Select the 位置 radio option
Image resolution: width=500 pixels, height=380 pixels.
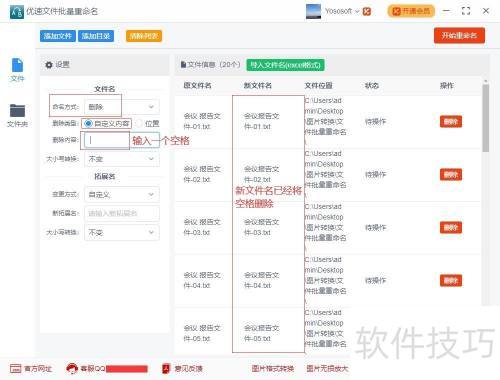point(148,124)
